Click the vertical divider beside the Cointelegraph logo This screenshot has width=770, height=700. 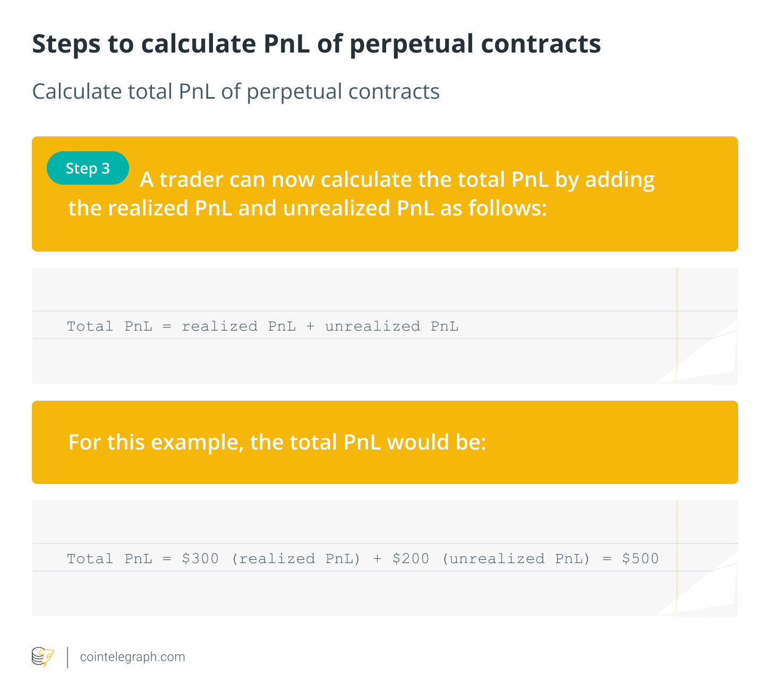point(68,657)
